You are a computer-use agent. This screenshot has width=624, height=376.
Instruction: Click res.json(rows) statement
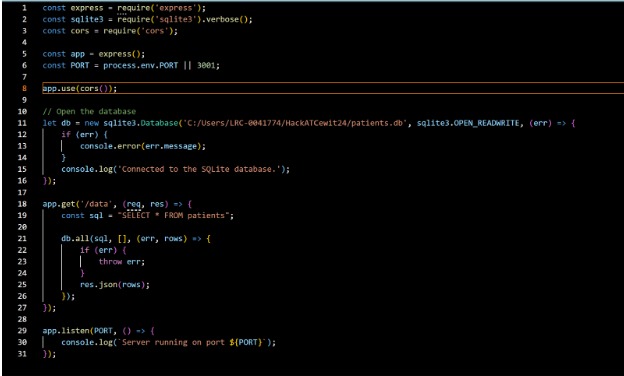point(115,285)
